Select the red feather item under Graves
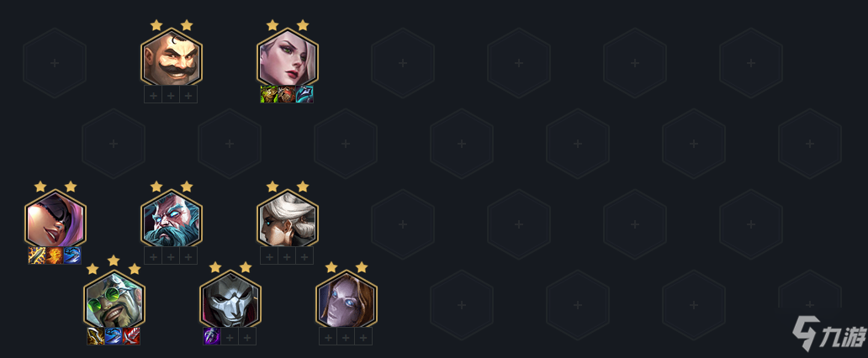Screen dimensions: 868x358 131,336
